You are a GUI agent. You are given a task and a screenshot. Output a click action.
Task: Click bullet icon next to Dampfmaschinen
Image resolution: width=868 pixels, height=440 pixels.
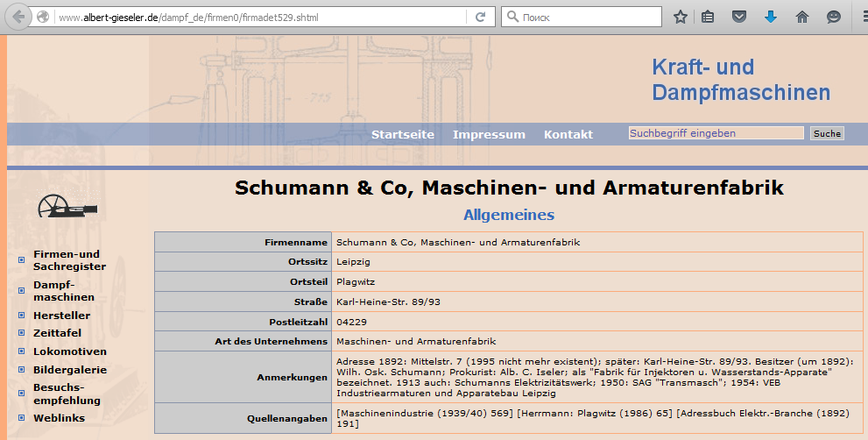coord(22,290)
